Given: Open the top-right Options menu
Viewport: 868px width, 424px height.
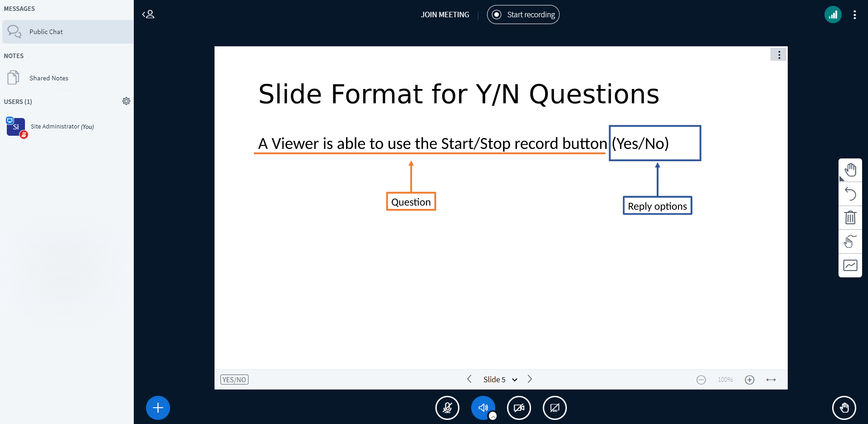Looking at the screenshot, I should [854, 15].
